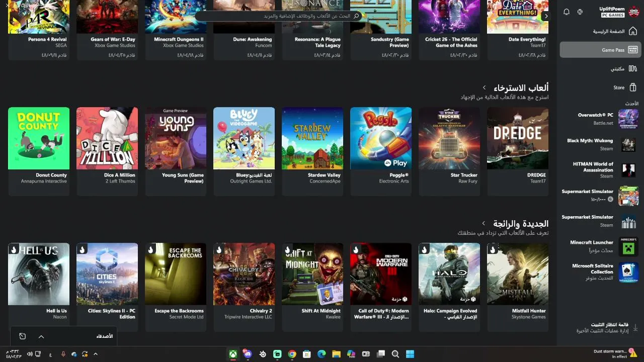Expand the friends panel (الأصدقاء) chevron
This screenshot has width=644, height=362.
[41, 336]
